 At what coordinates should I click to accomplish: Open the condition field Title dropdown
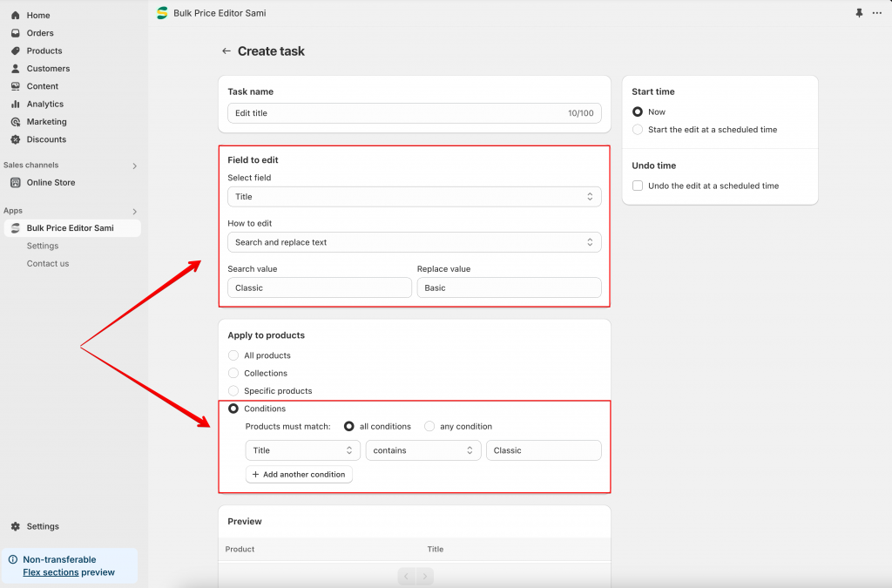click(302, 450)
